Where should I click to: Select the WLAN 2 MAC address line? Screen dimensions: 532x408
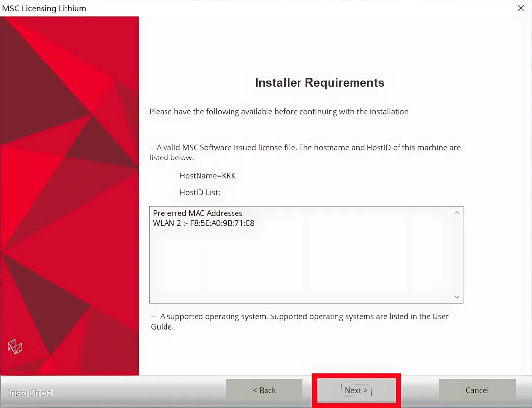(x=203, y=223)
